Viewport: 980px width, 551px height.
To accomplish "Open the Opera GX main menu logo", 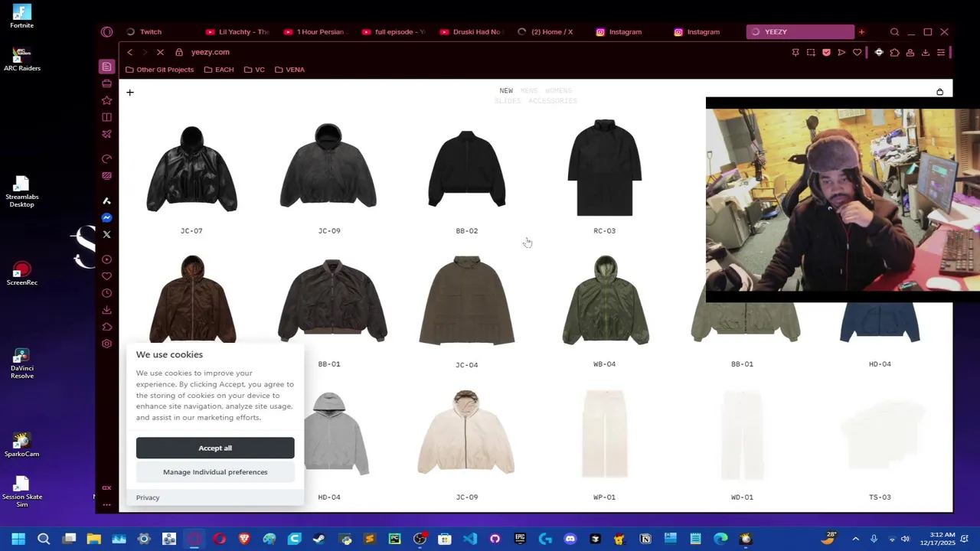I will click(x=106, y=31).
